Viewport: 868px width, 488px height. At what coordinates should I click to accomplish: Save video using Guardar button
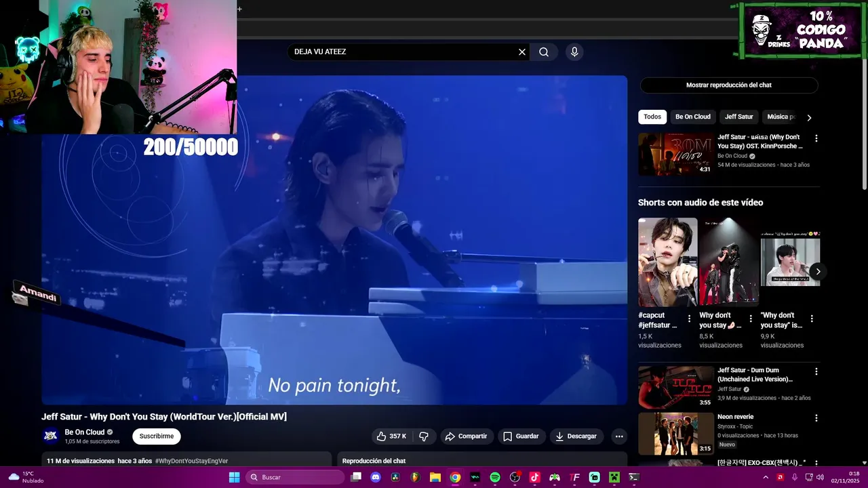click(521, 436)
